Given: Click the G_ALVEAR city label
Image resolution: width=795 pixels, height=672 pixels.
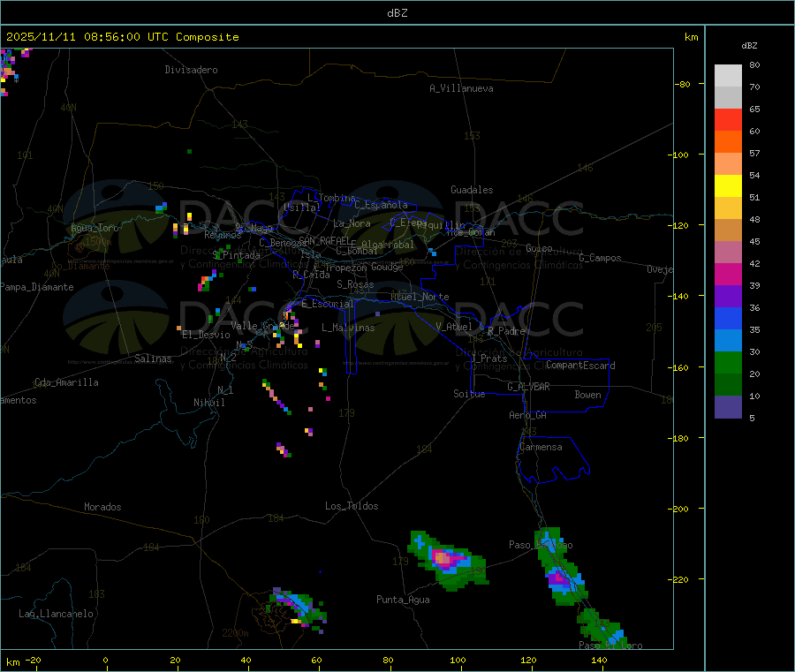Looking at the screenshot, I should [528, 387].
